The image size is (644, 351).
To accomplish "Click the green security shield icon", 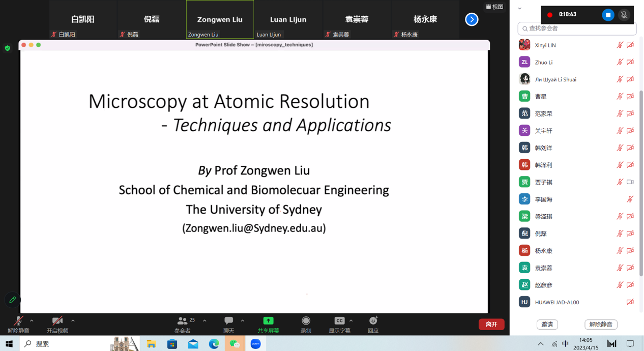I will pyautogui.click(x=8, y=48).
